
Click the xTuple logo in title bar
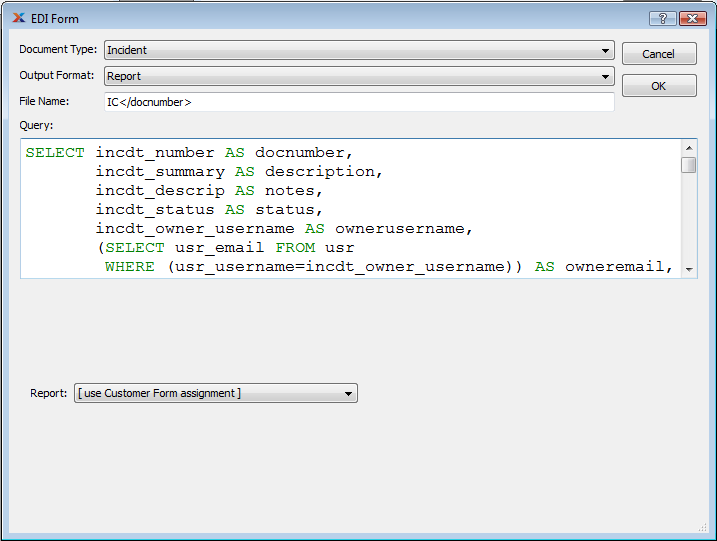coord(18,18)
